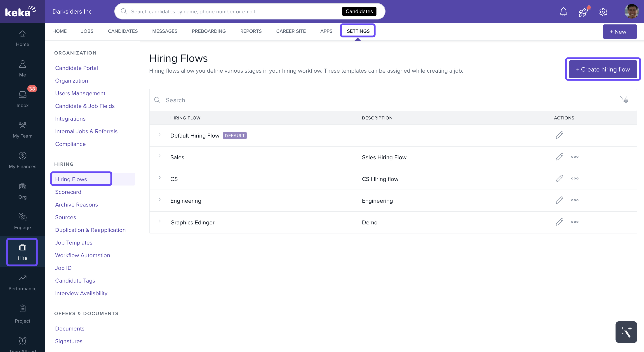This screenshot has width=644, height=352.
Task: Click the filter icon in search bar
Action: tap(624, 99)
